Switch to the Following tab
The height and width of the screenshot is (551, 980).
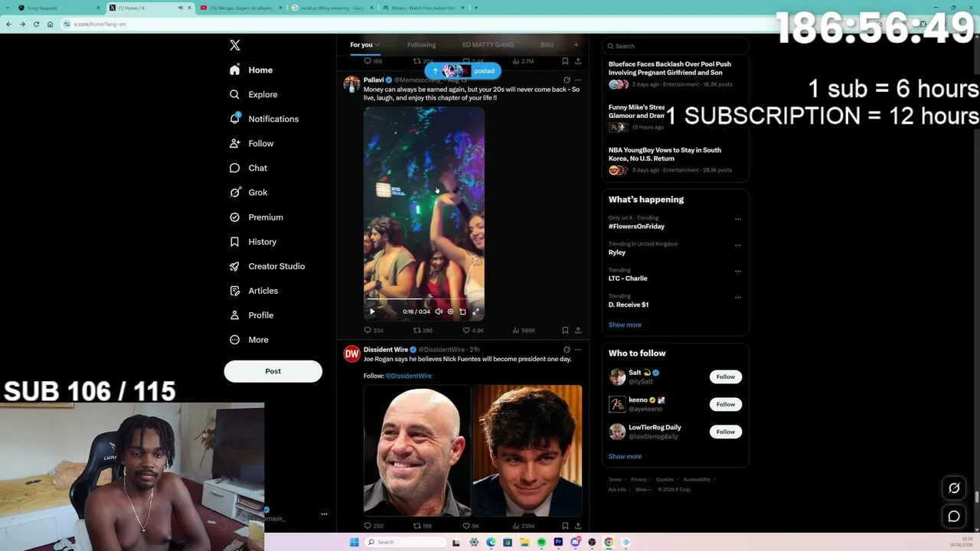pos(421,44)
